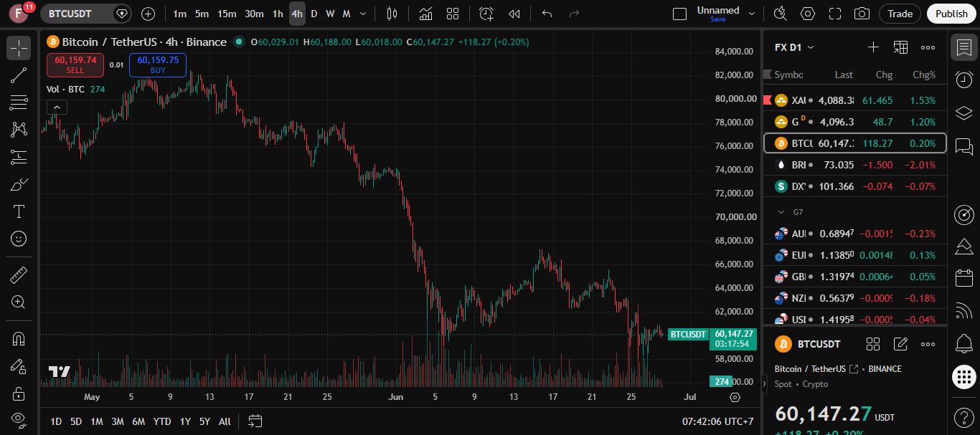Open the help center question icon
The image size is (980, 435).
[x=964, y=417]
